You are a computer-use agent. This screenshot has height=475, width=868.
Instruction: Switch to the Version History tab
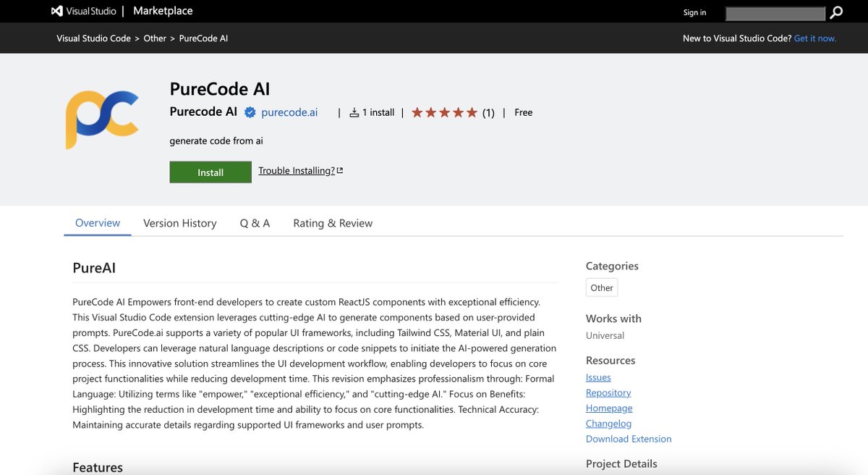tap(180, 223)
